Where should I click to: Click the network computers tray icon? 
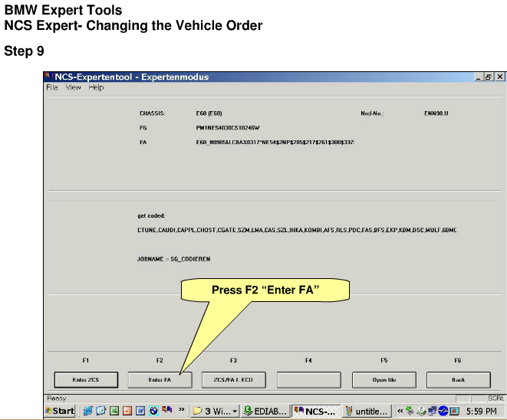433,411
